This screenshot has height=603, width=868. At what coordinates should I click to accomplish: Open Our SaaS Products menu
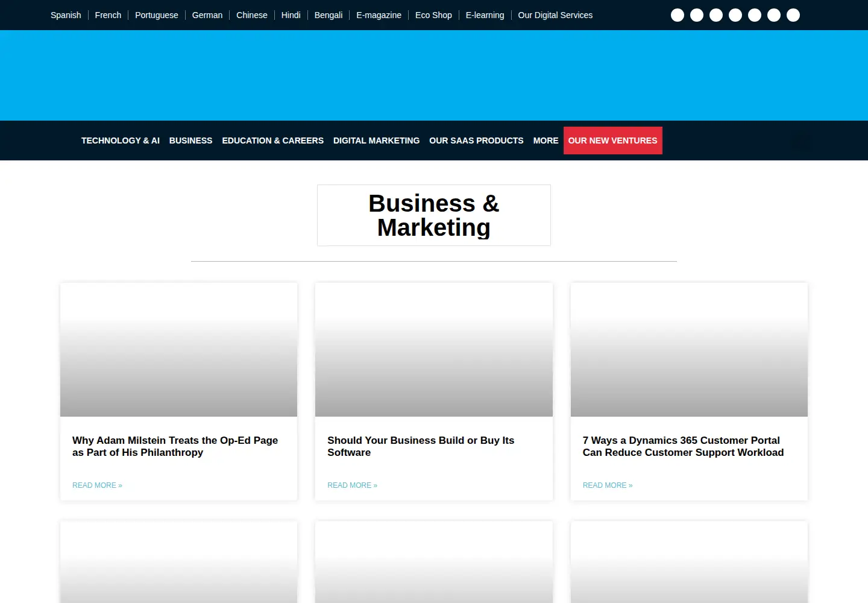(x=476, y=140)
